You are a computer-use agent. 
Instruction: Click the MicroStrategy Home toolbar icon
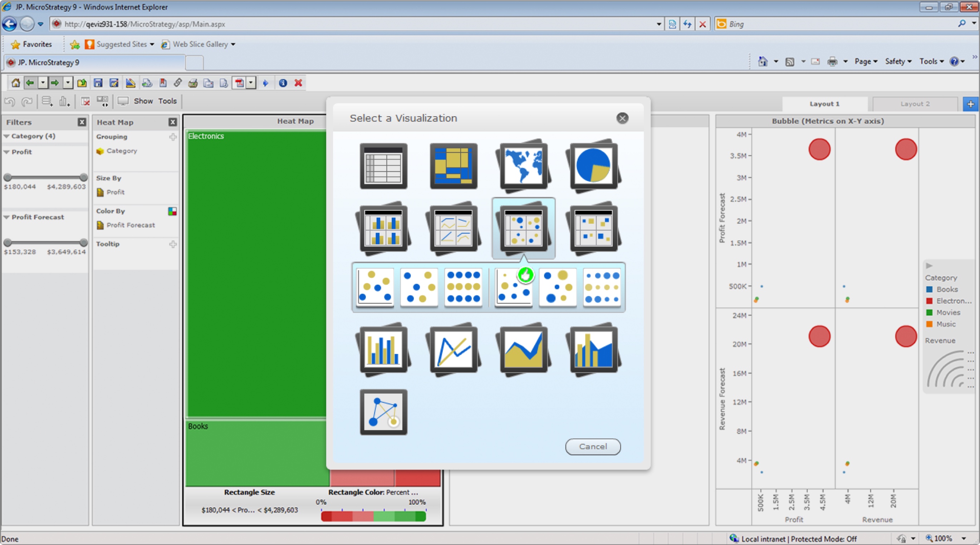16,83
